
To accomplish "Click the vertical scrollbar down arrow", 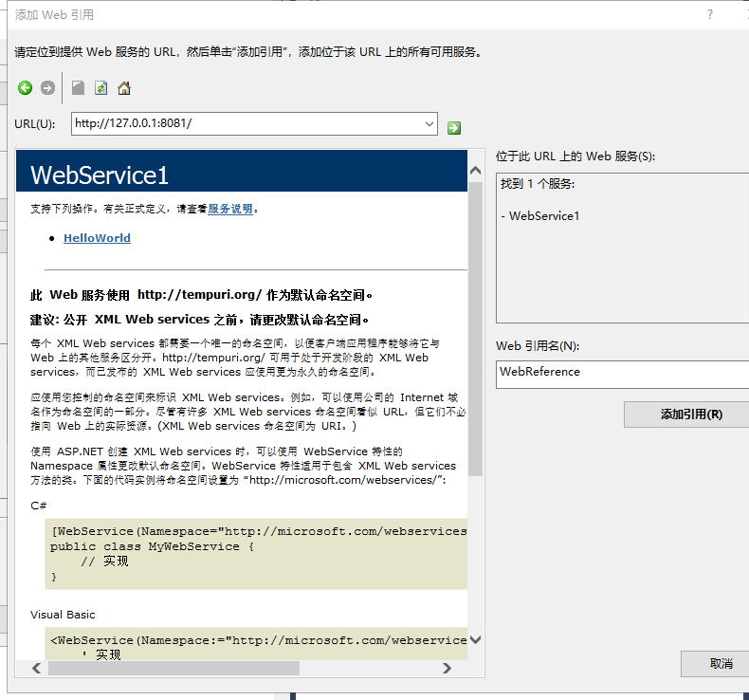I will [x=475, y=639].
